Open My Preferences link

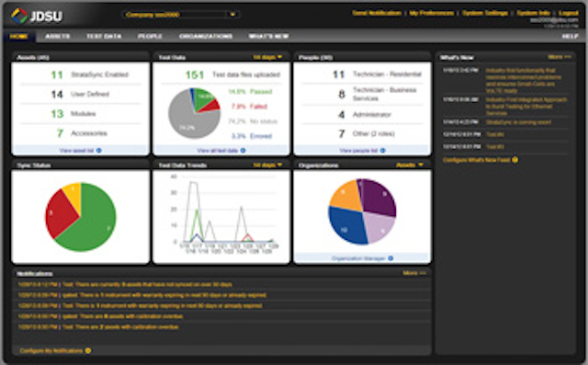click(x=431, y=13)
